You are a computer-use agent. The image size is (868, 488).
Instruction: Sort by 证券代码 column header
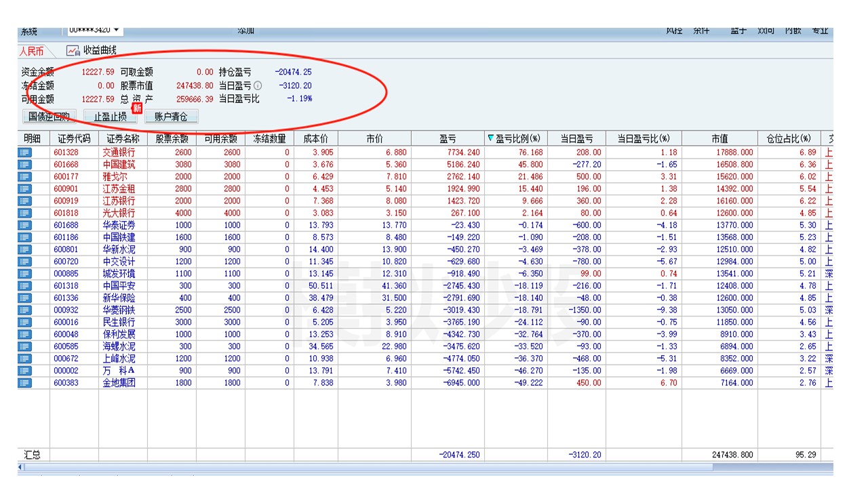point(74,139)
